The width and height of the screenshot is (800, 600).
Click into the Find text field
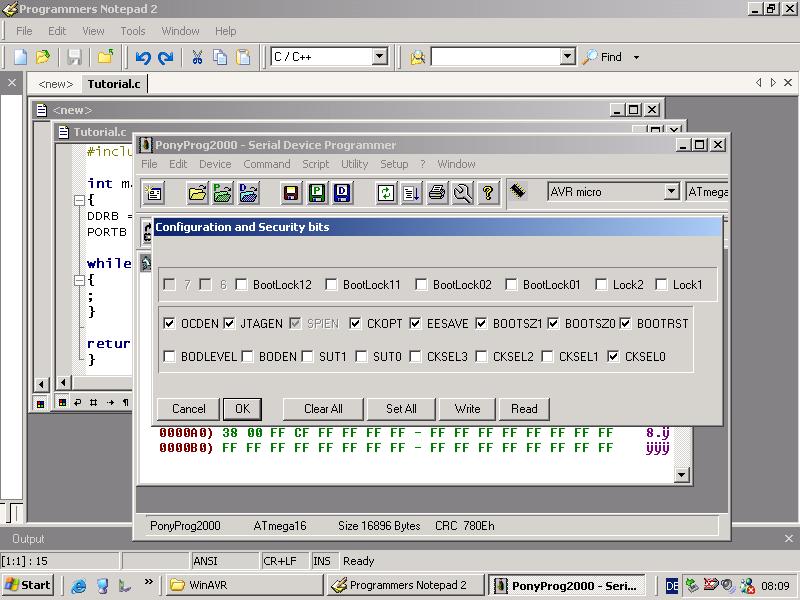click(x=495, y=56)
